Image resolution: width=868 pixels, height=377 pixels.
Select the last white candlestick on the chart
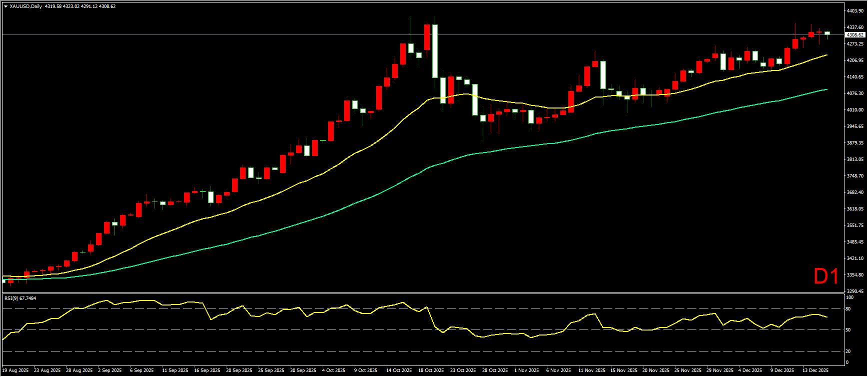click(x=827, y=33)
